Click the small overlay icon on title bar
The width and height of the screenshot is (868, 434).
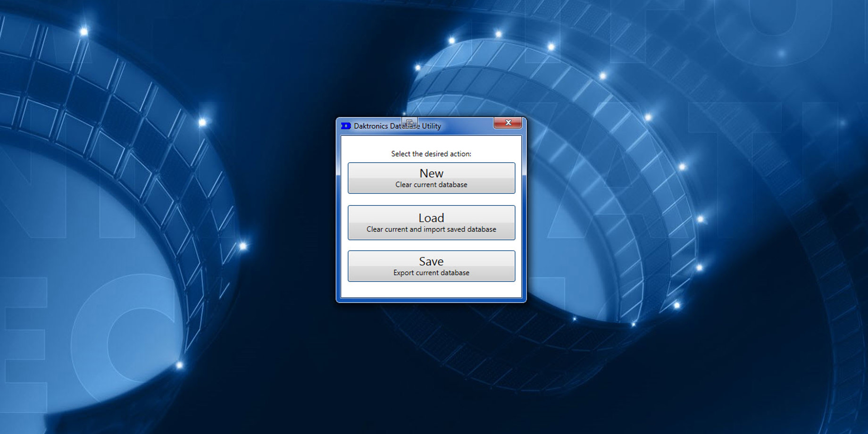pos(409,123)
